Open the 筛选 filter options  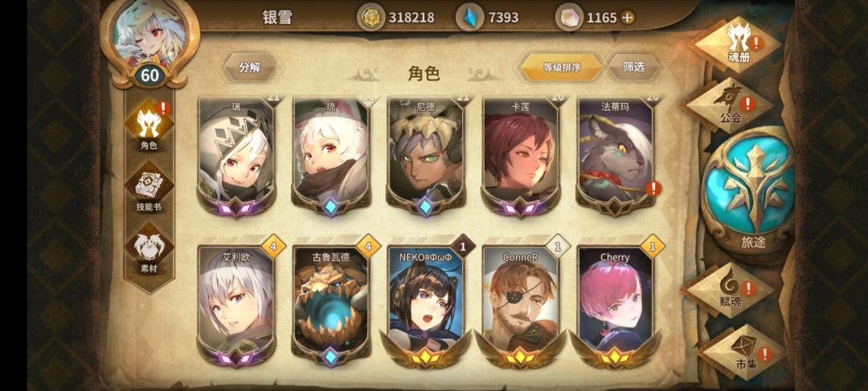634,68
